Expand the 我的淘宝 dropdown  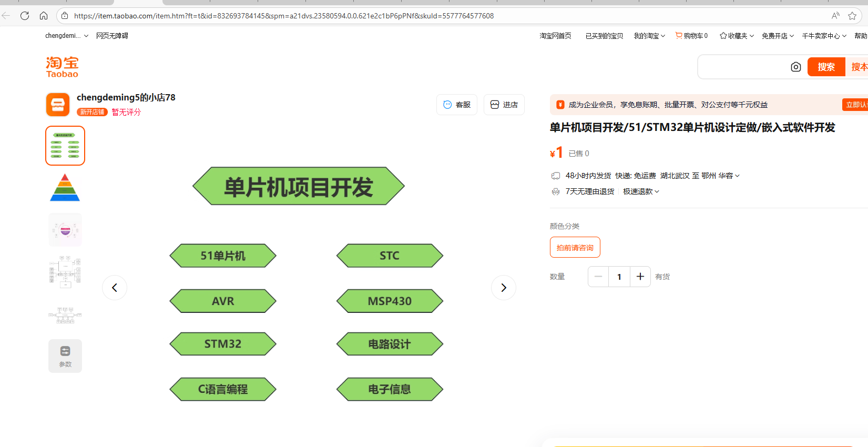[649, 36]
